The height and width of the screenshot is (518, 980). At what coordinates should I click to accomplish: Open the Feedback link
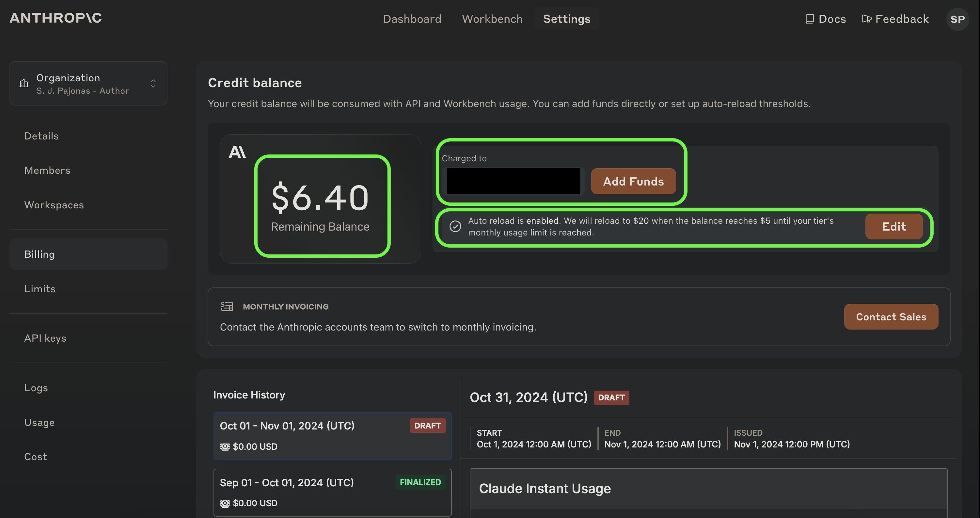(x=895, y=19)
